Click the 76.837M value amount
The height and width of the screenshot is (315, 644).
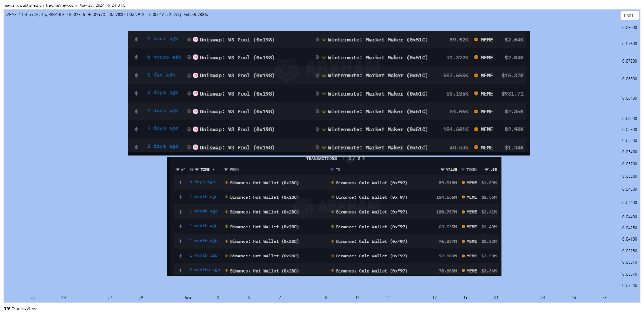[448, 242]
